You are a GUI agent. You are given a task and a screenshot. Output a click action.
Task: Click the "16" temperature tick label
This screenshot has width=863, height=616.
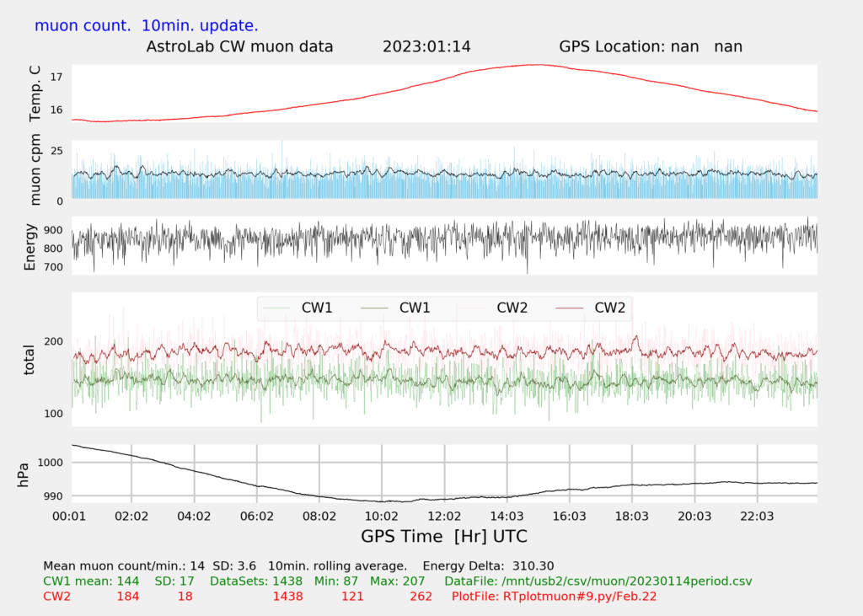[x=56, y=110]
